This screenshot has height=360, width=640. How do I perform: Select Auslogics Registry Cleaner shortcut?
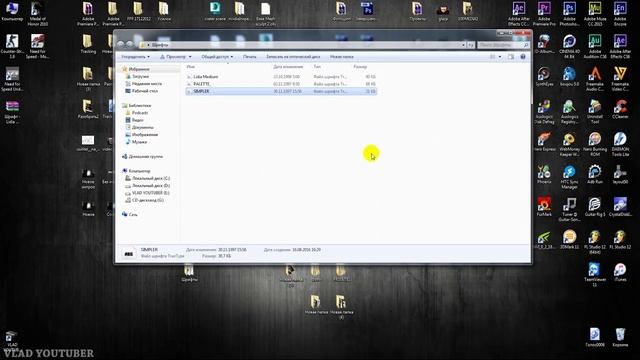point(569,111)
